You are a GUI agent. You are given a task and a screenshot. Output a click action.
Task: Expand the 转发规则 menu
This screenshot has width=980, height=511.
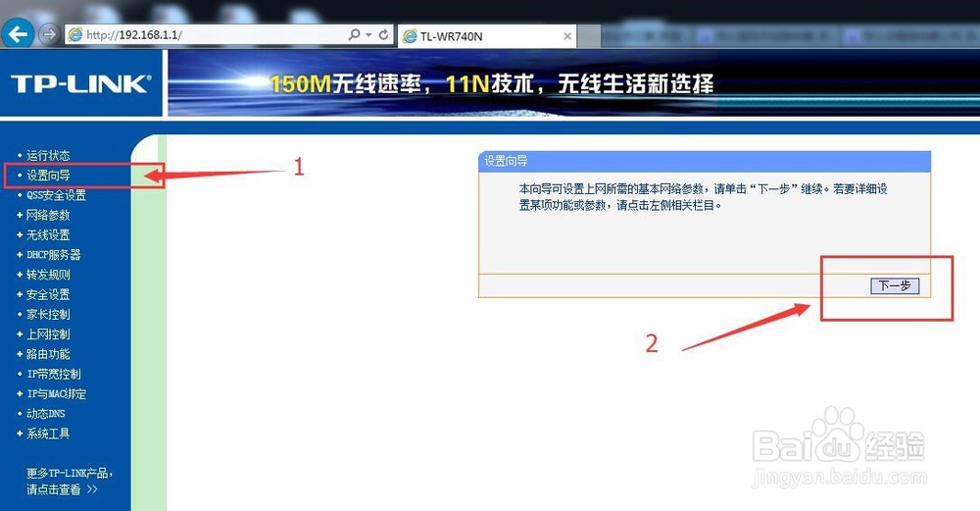point(48,275)
